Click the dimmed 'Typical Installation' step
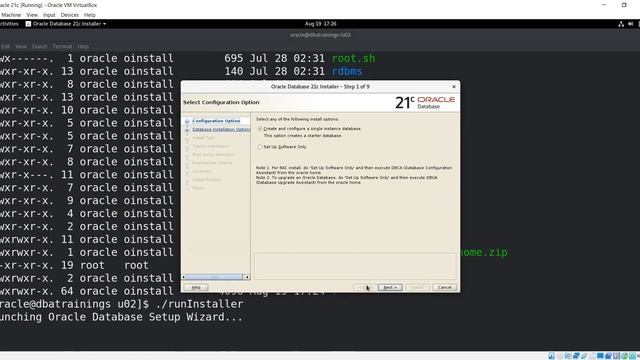Image resolution: width=640 pixels, height=360 pixels. tap(211, 146)
